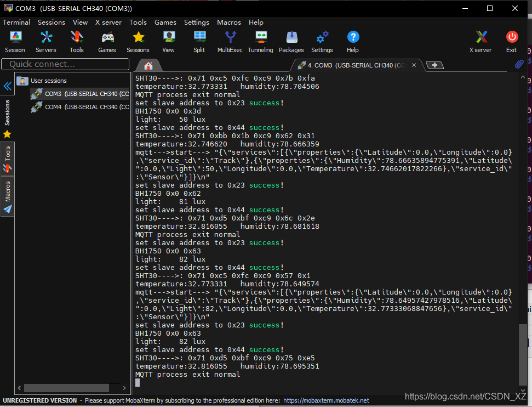
Task: Open the Games menu
Action: click(165, 22)
